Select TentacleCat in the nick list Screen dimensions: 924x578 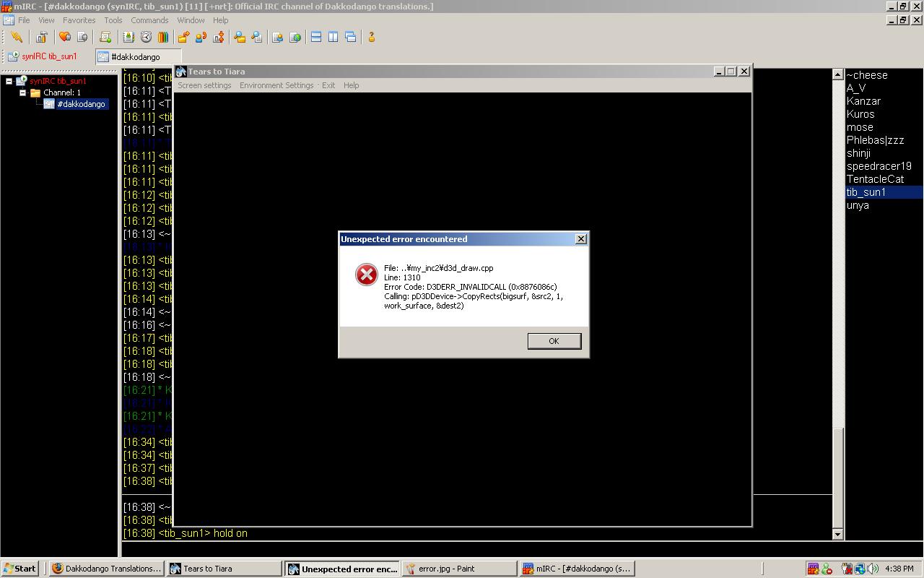pyautogui.click(x=875, y=179)
